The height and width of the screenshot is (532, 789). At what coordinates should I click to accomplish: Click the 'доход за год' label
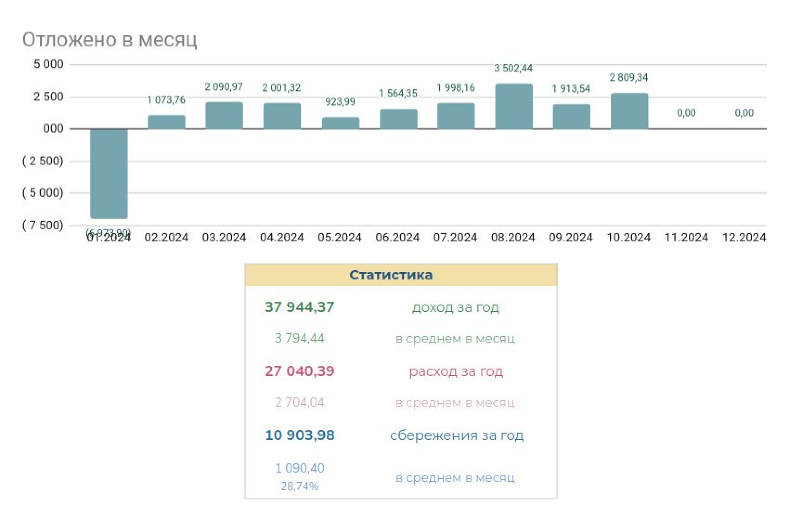pos(456,308)
